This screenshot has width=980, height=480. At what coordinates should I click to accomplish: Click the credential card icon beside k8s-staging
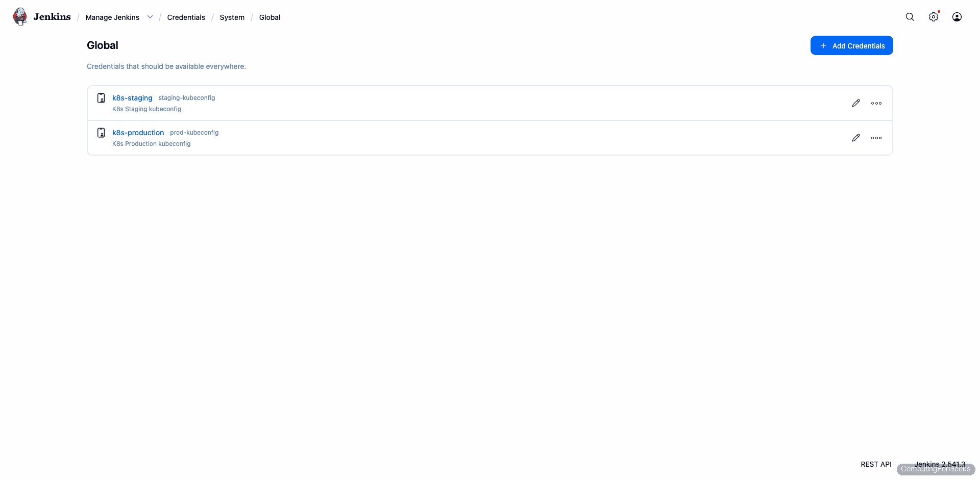tap(101, 98)
